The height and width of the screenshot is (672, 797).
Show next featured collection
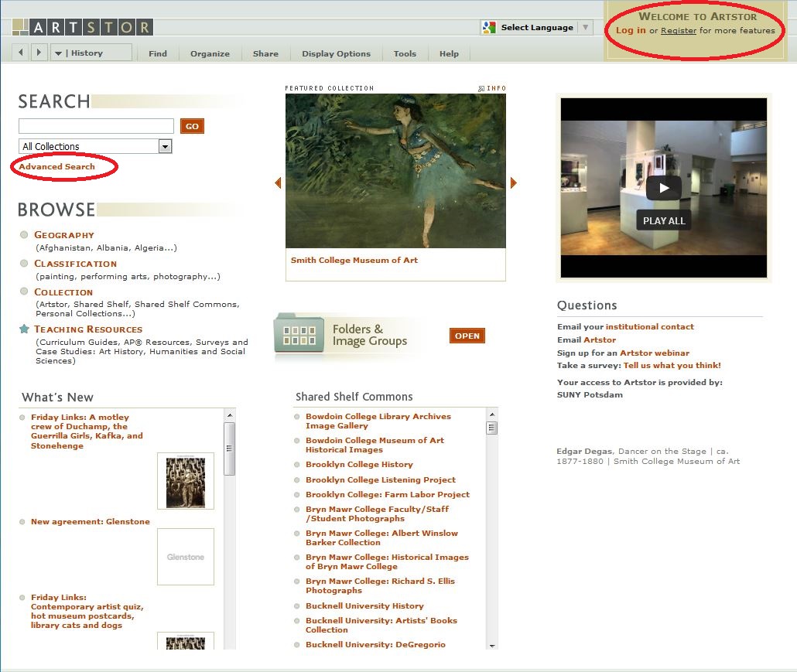pos(513,182)
